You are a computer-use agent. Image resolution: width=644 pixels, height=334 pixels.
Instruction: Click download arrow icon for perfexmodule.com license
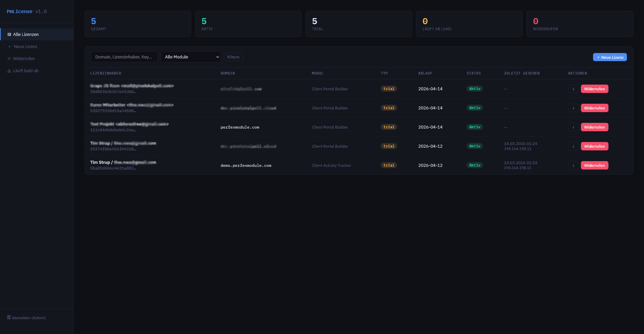573,127
